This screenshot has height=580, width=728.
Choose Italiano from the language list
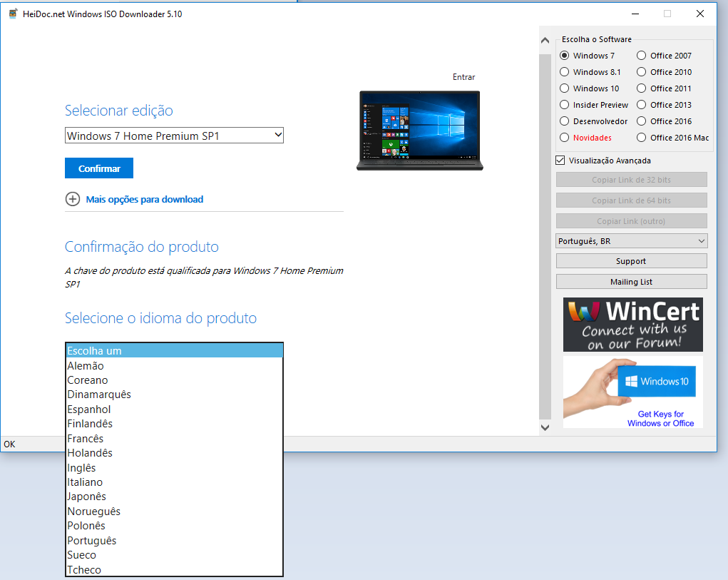point(174,482)
